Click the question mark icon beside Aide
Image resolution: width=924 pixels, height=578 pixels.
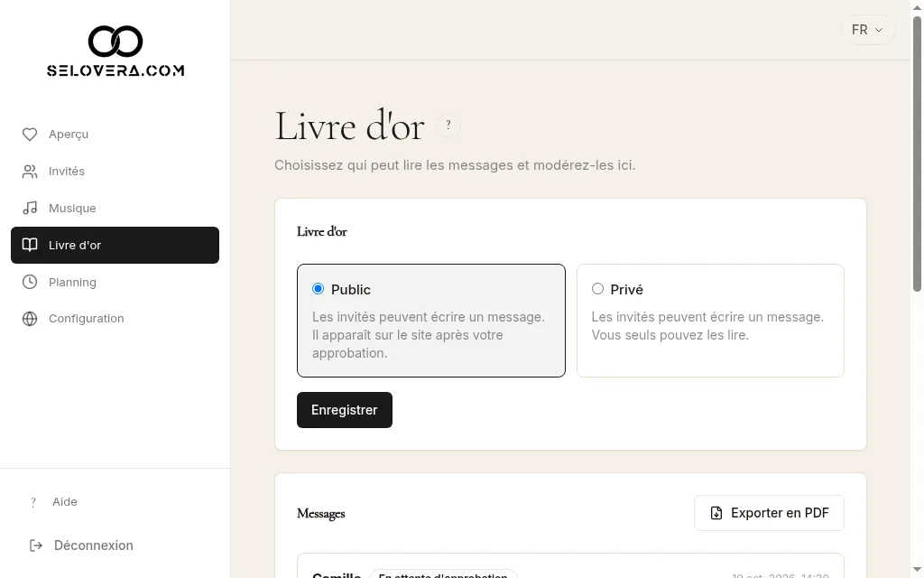tap(33, 502)
